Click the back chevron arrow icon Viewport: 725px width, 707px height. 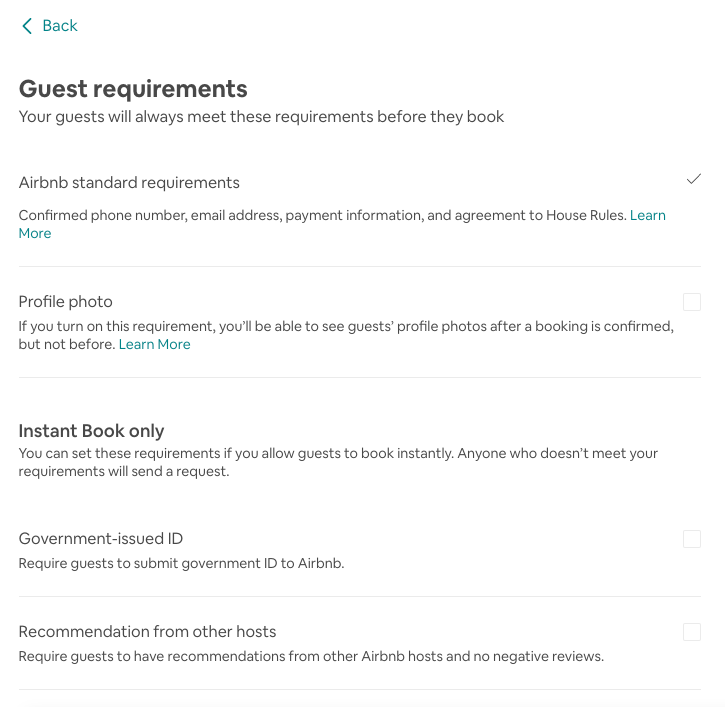26,26
